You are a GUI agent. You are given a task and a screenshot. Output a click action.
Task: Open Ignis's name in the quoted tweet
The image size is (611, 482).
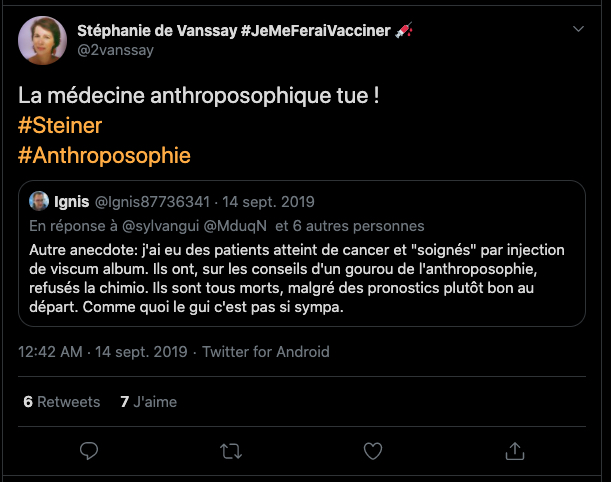point(74,200)
